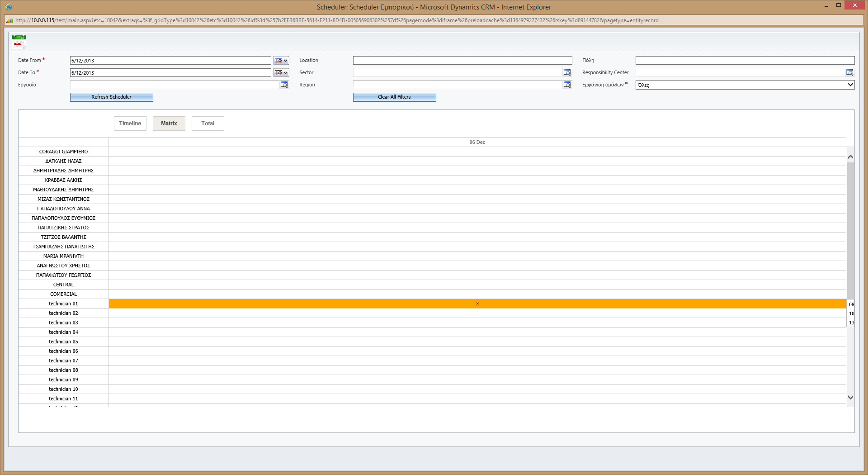Click the Sector input field
868x475 pixels.
(x=458, y=73)
